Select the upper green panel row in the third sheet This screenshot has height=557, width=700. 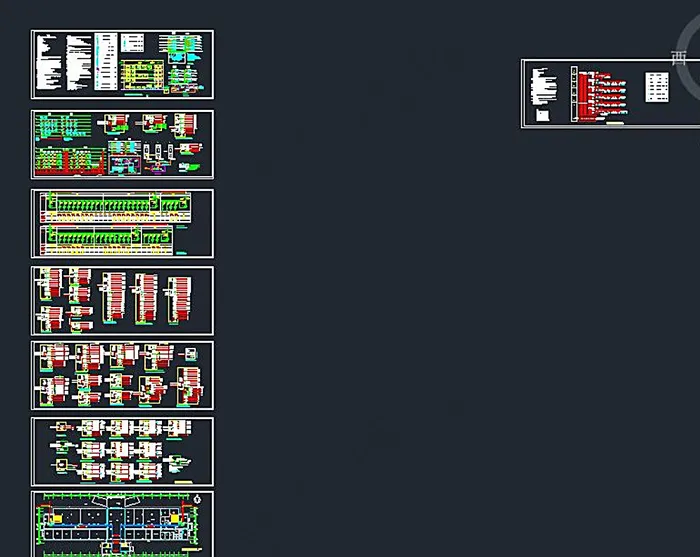[x=100, y=206]
